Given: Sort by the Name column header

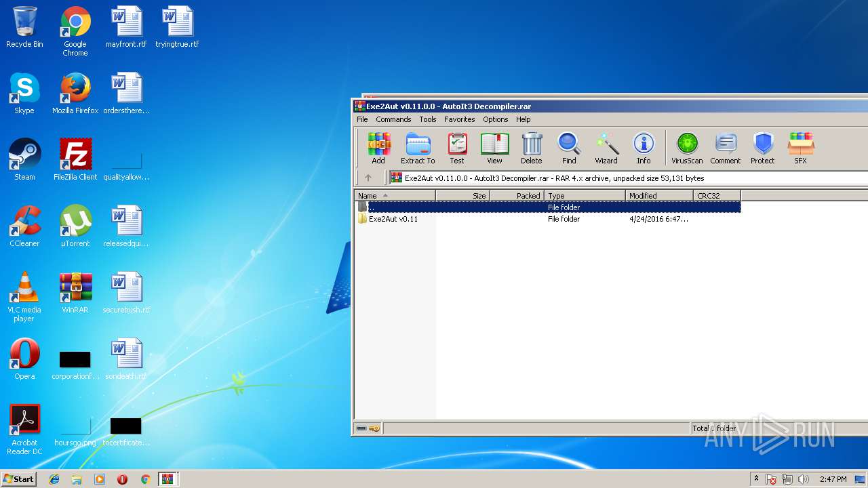Looking at the screenshot, I should click(395, 196).
